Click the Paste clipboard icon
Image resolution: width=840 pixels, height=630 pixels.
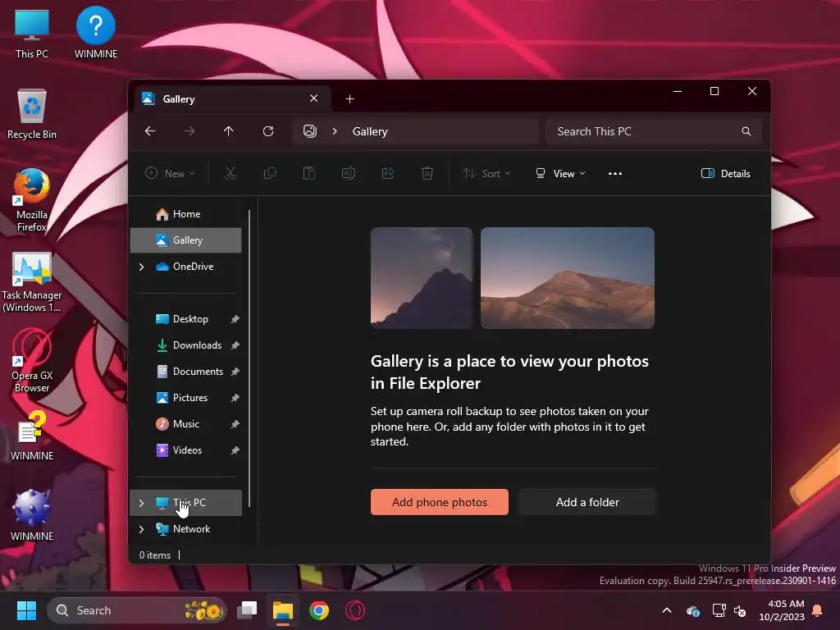coord(309,173)
